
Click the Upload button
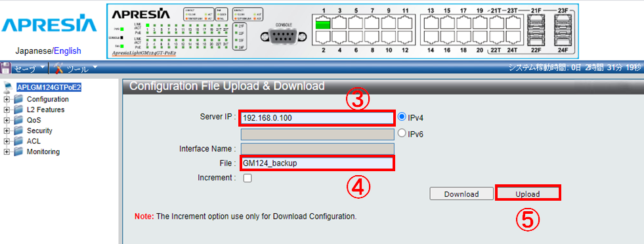(528, 193)
